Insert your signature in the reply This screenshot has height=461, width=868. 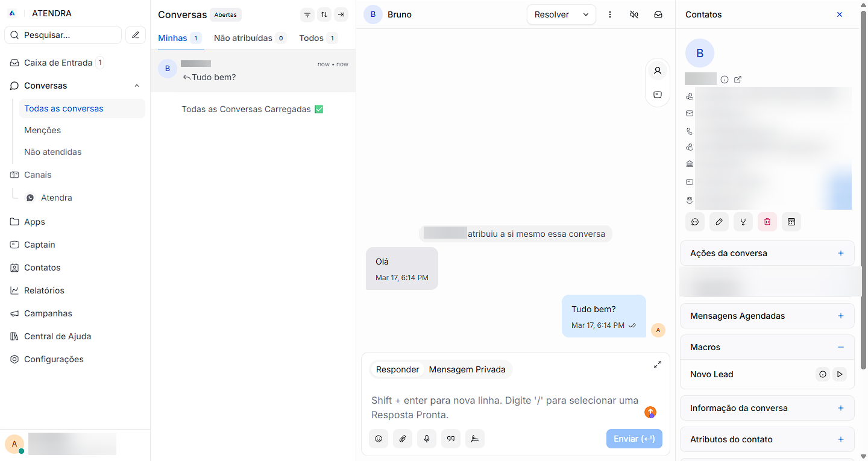tap(475, 439)
